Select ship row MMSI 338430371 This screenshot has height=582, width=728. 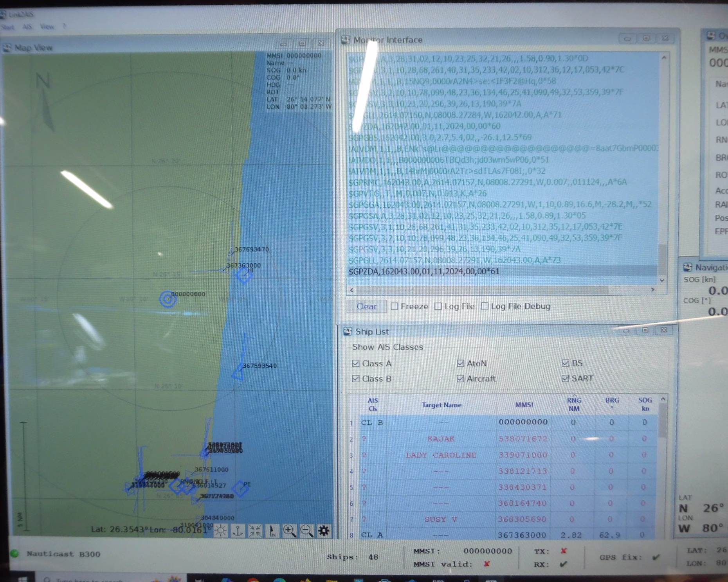pyautogui.click(x=503, y=487)
